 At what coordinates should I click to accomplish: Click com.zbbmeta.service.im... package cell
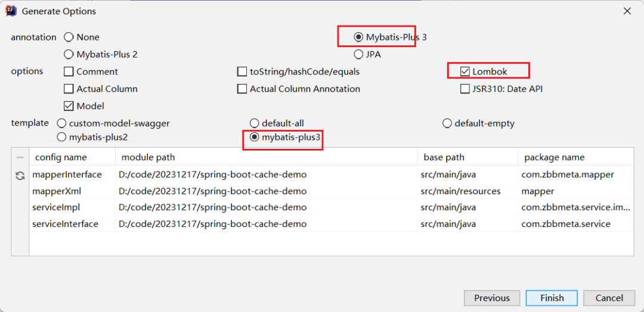(576, 207)
